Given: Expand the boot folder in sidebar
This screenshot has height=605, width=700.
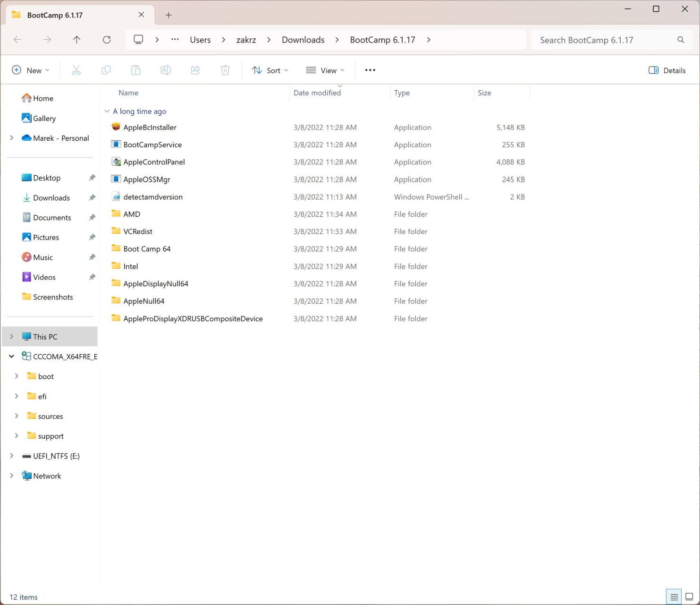Looking at the screenshot, I should [x=17, y=376].
